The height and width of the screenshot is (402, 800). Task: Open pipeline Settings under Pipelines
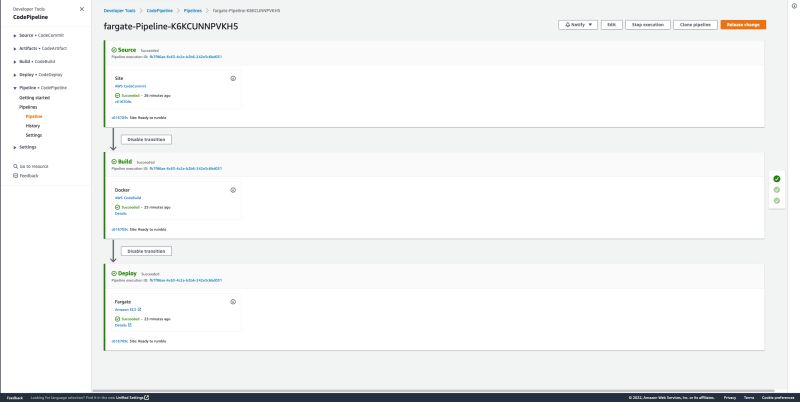click(x=34, y=135)
